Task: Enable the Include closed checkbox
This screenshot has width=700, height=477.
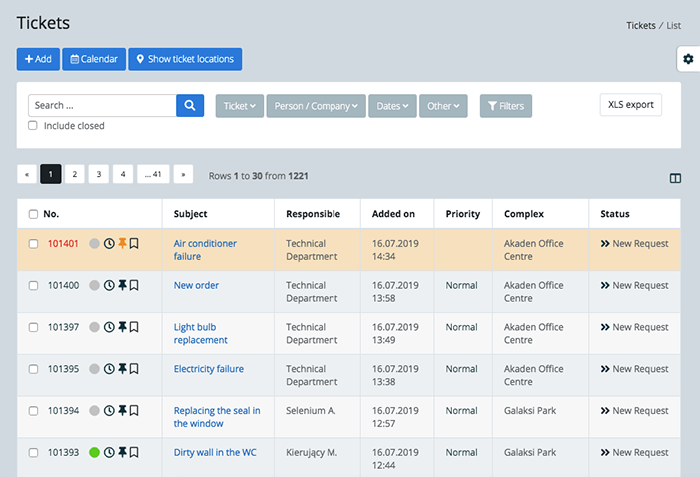Action: point(33,126)
